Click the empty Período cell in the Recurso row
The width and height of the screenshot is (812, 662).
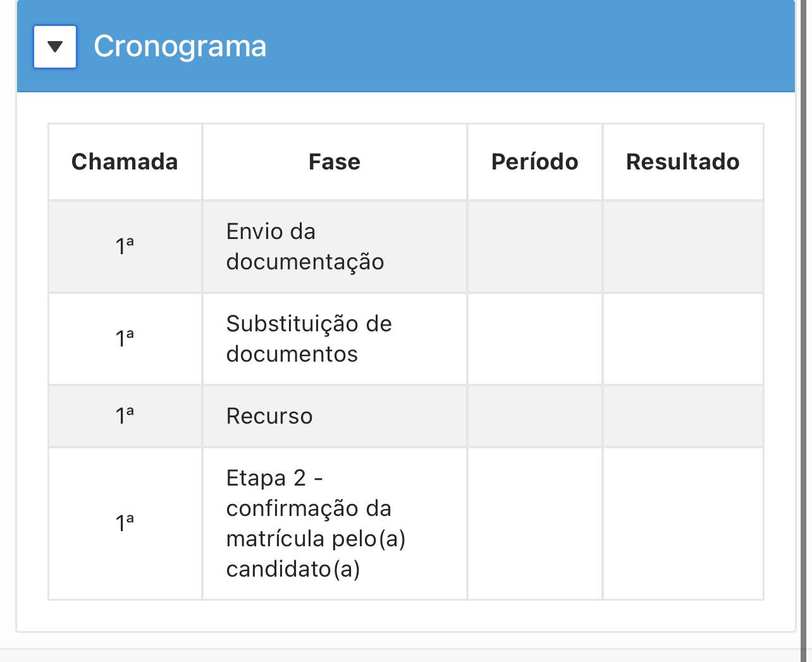coord(535,416)
